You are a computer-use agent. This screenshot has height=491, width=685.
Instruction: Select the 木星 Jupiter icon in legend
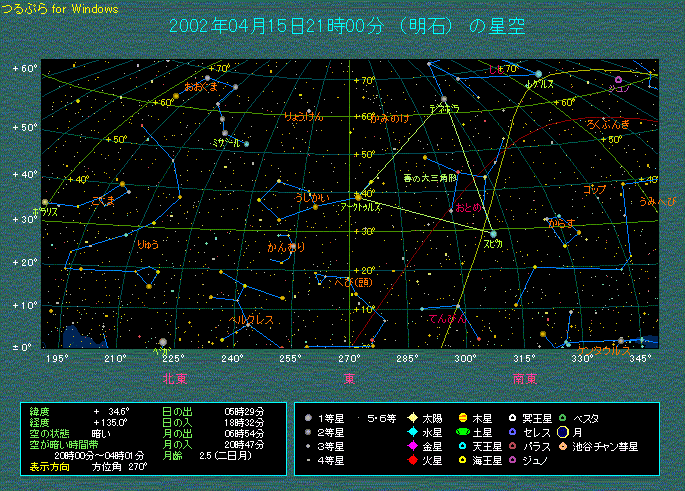tap(463, 418)
